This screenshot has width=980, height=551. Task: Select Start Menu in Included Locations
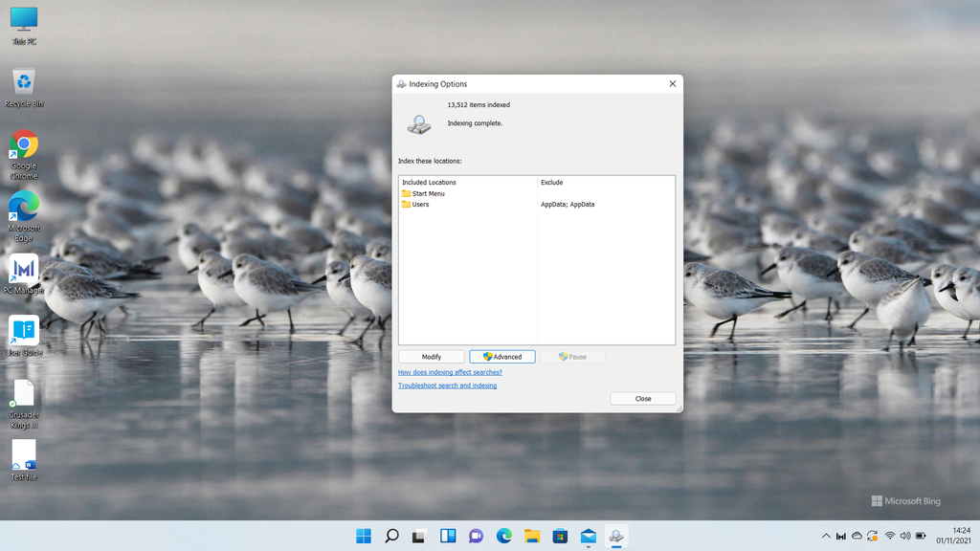(427, 193)
